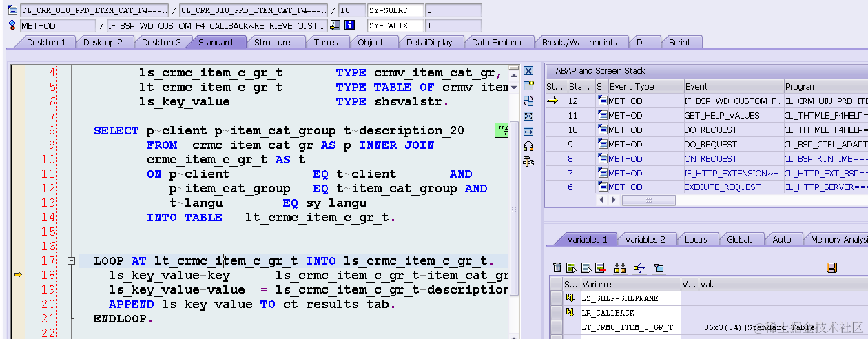Screen dimensions: 868x339
Task: Click the right arrow of the stack horizontal scrollbar
Action: [x=613, y=200]
